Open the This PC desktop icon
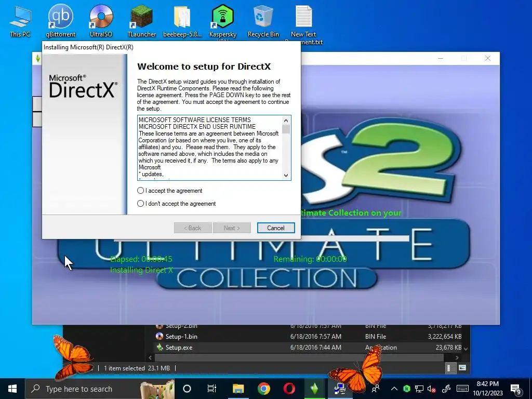This screenshot has height=399, width=532. click(x=20, y=21)
